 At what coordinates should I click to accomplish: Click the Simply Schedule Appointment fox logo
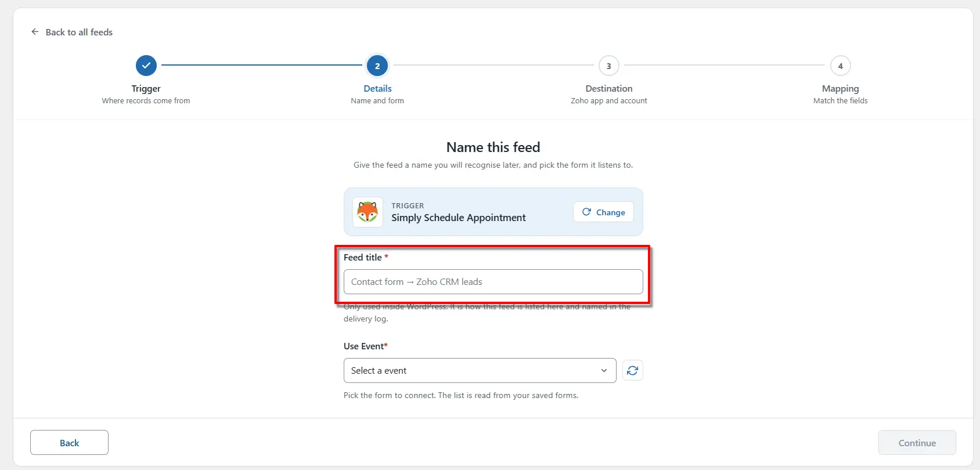(368, 212)
